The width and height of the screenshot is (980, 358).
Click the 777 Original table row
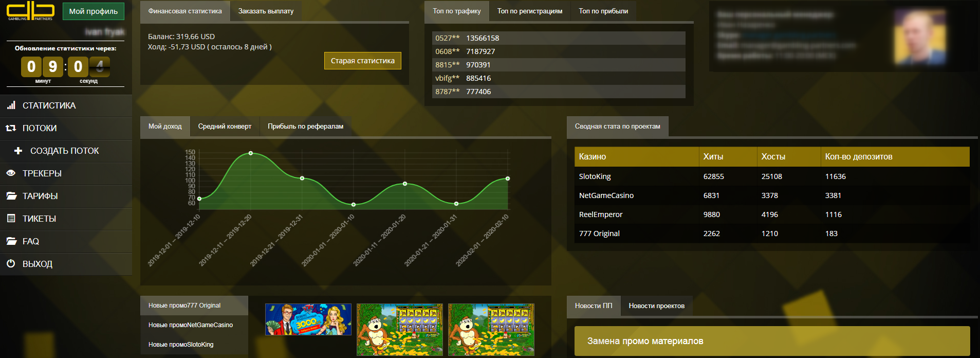pyautogui.click(x=772, y=234)
